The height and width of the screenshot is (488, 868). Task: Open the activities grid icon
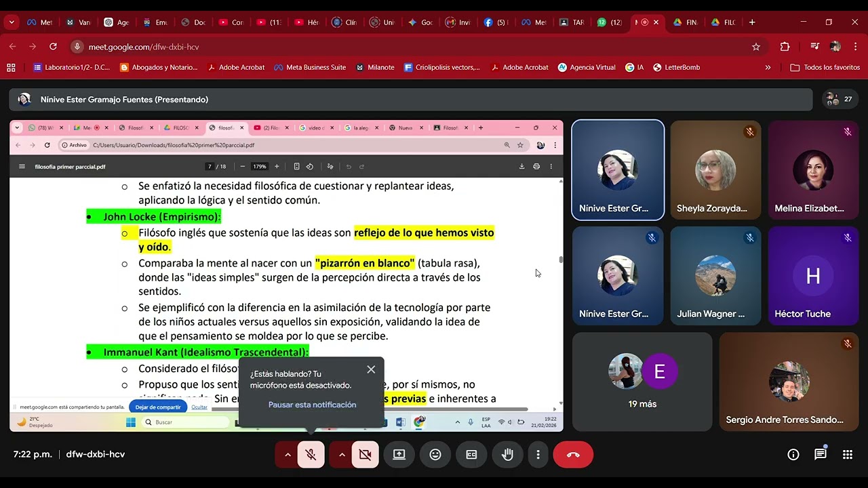pos(848,454)
